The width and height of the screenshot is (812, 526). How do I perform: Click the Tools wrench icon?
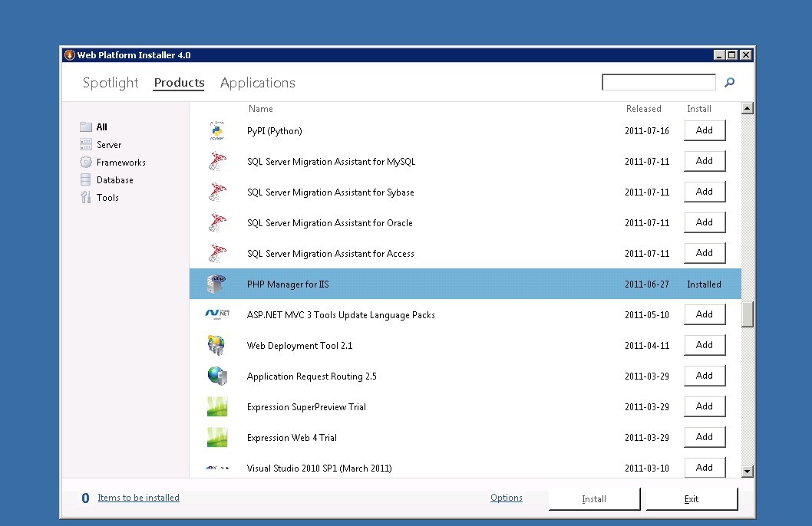(x=86, y=197)
